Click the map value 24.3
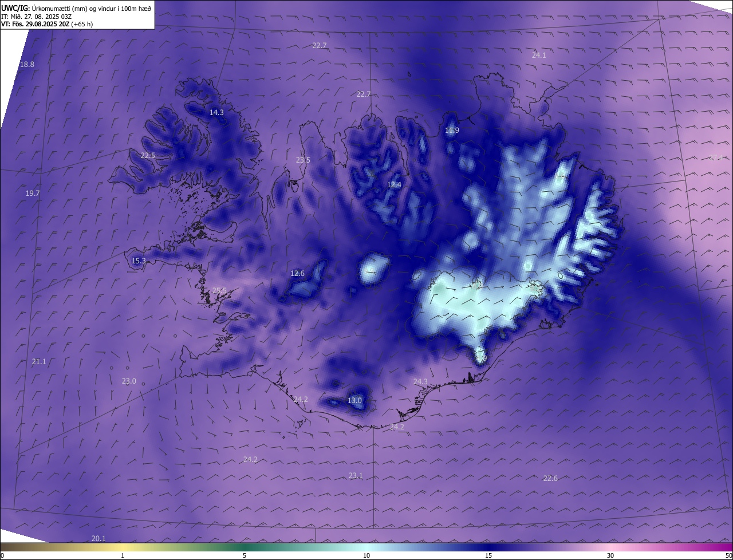Image resolution: width=733 pixels, height=560 pixels. [420, 382]
